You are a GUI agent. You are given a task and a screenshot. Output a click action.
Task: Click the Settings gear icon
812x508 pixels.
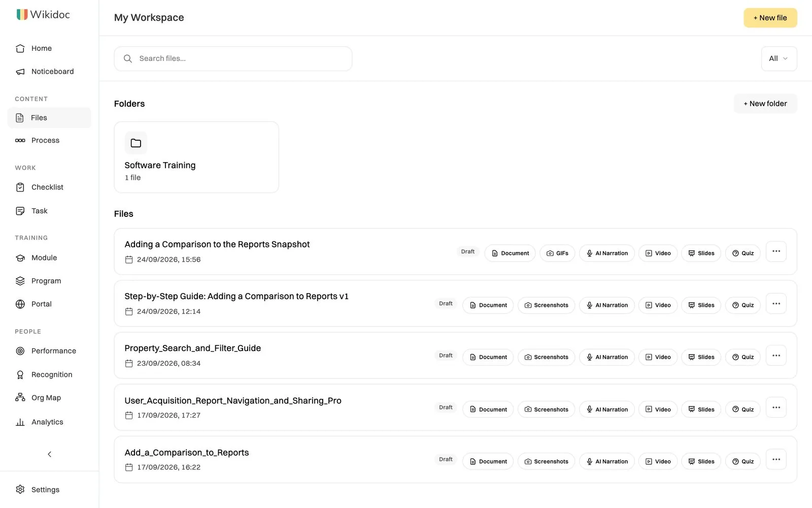coord(20,490)
